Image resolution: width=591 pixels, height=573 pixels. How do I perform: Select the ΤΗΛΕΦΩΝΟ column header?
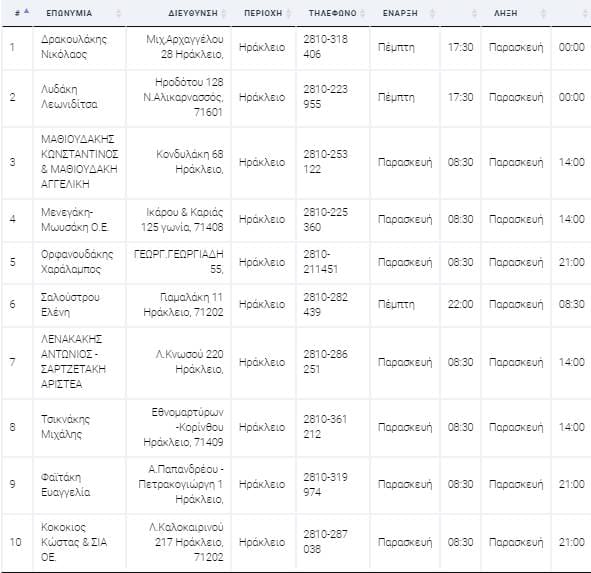(x=332, y=13)
